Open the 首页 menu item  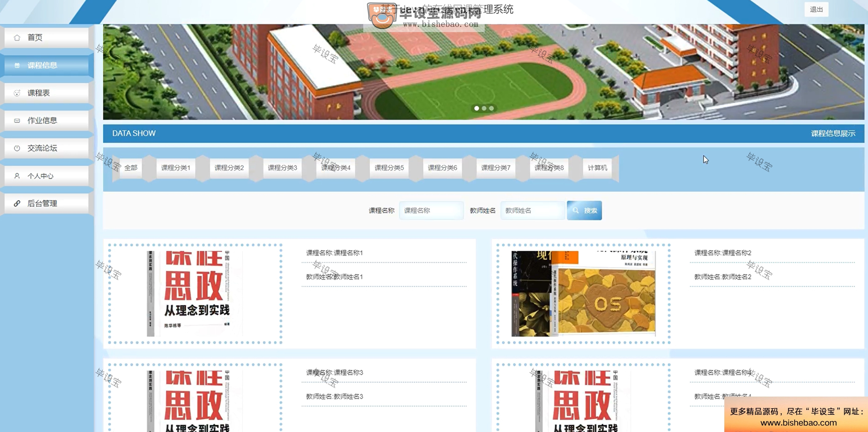[x=47, y=38]
